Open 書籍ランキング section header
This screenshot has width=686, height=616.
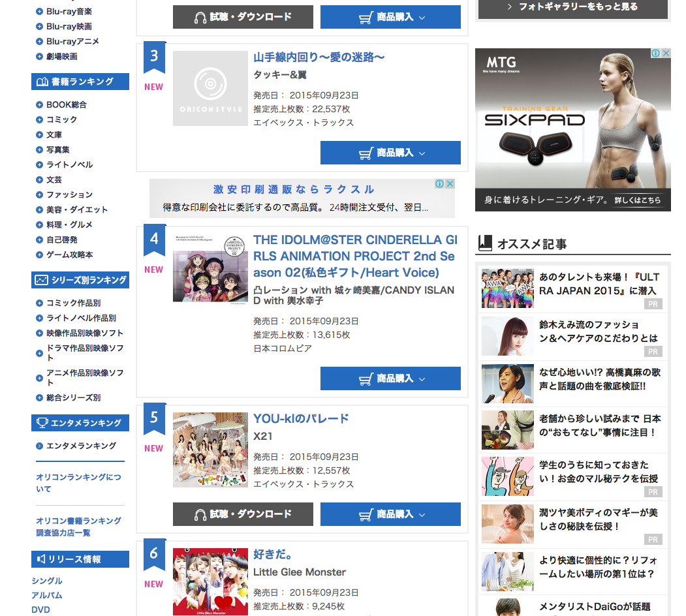[x=80, y=82]
